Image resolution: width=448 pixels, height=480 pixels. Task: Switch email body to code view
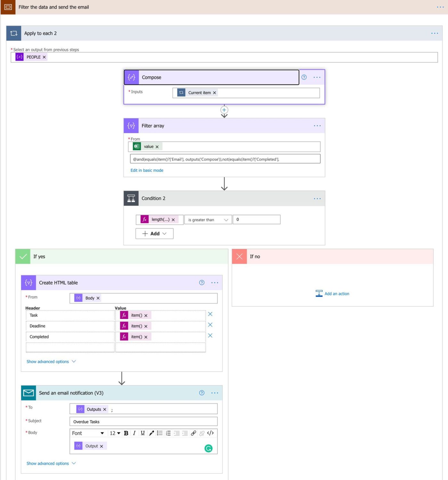(x=210, y=433)
